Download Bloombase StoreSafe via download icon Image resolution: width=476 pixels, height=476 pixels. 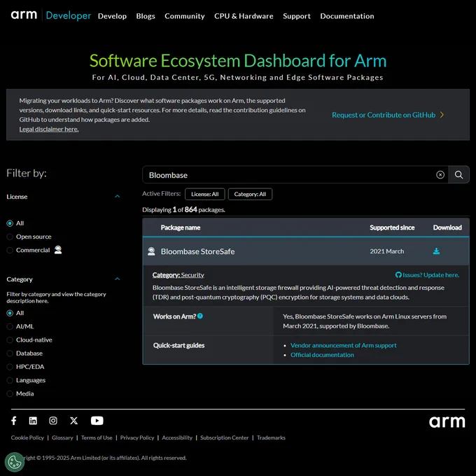(x=436, y=251)
